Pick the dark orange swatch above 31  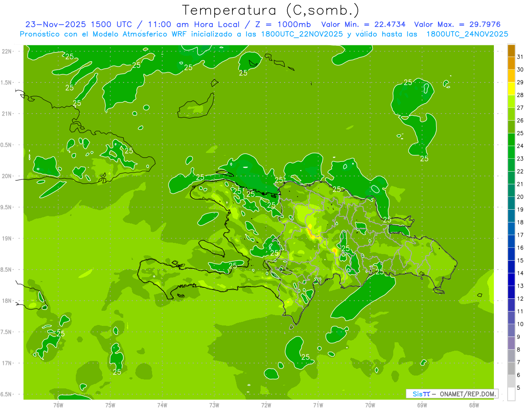[512, 51]
